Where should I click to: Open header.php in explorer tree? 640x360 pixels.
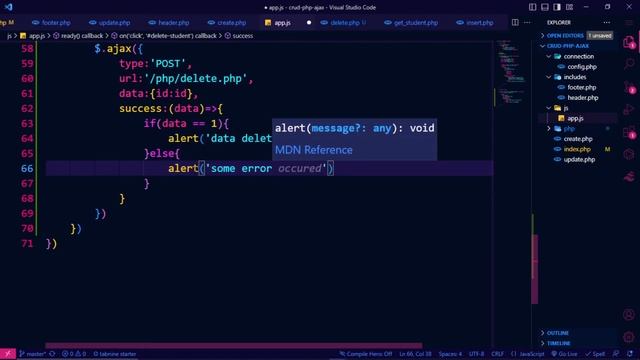click(582, 98)
